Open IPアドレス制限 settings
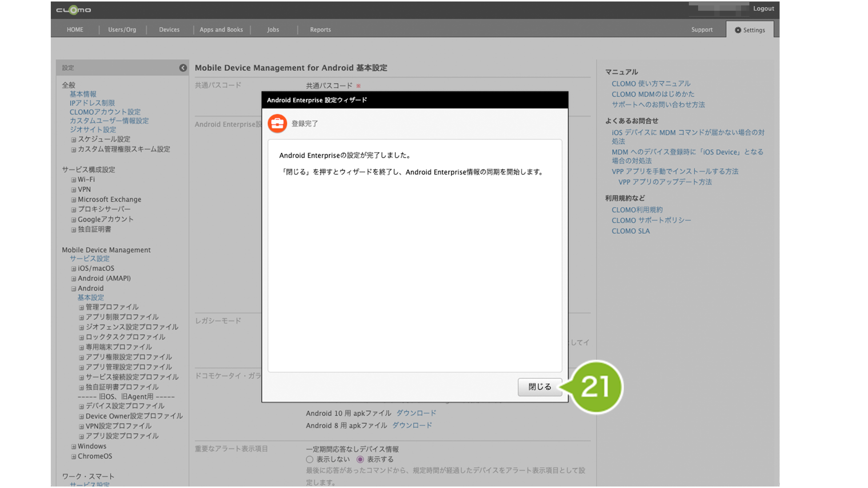The image size is (868, 488). [92, 103]
